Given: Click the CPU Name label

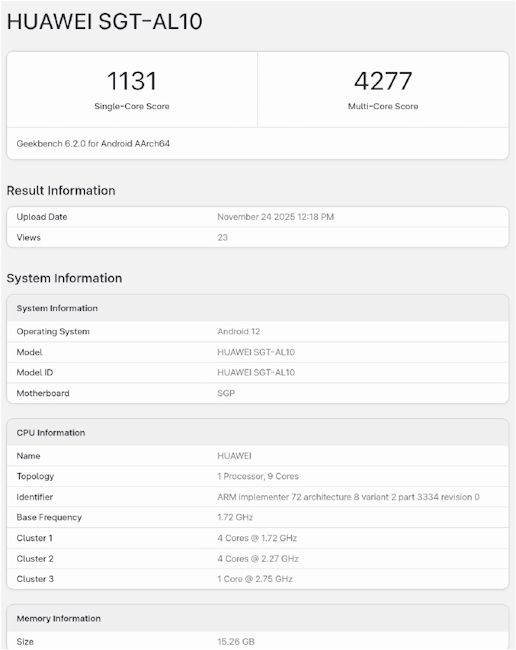Looking at the screenshot, I should click(28, 456).
